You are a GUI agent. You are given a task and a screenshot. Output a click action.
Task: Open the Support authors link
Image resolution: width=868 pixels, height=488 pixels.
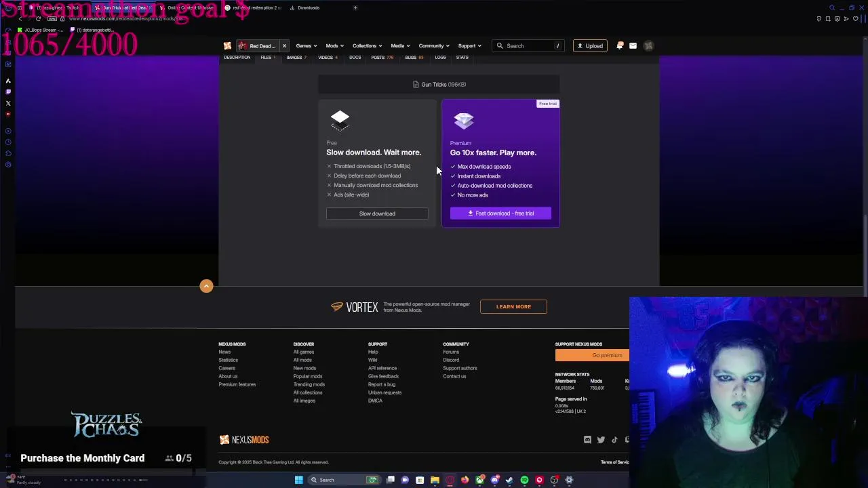[x=460, y=368]
